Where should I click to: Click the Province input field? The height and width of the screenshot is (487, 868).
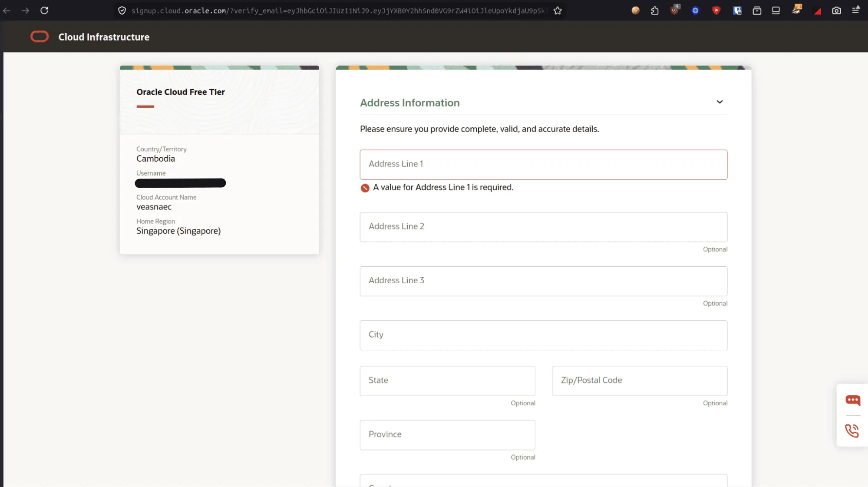coord(447,435)
